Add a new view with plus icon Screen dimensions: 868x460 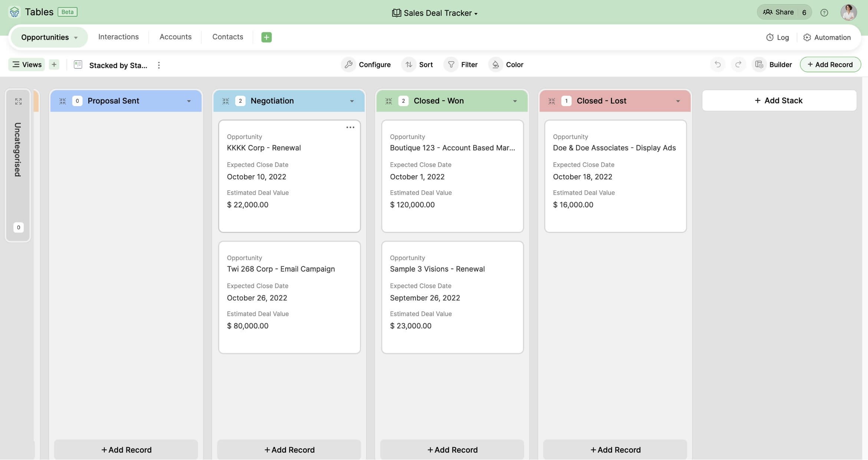tap(54, 65)
